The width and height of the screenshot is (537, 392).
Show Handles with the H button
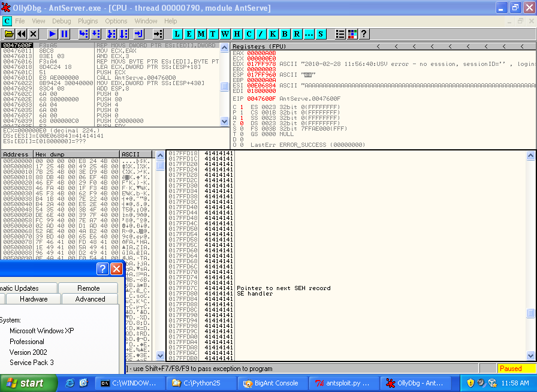(x=237, y=34)
